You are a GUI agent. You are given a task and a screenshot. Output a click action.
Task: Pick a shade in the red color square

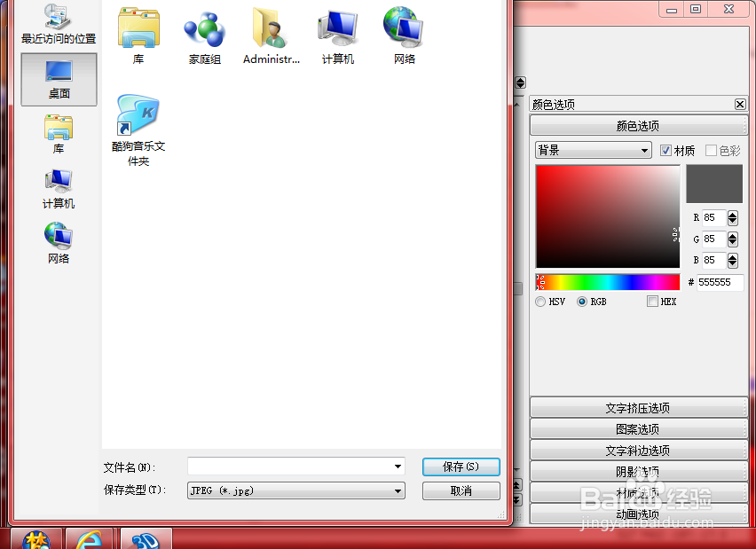coord(608,216)
